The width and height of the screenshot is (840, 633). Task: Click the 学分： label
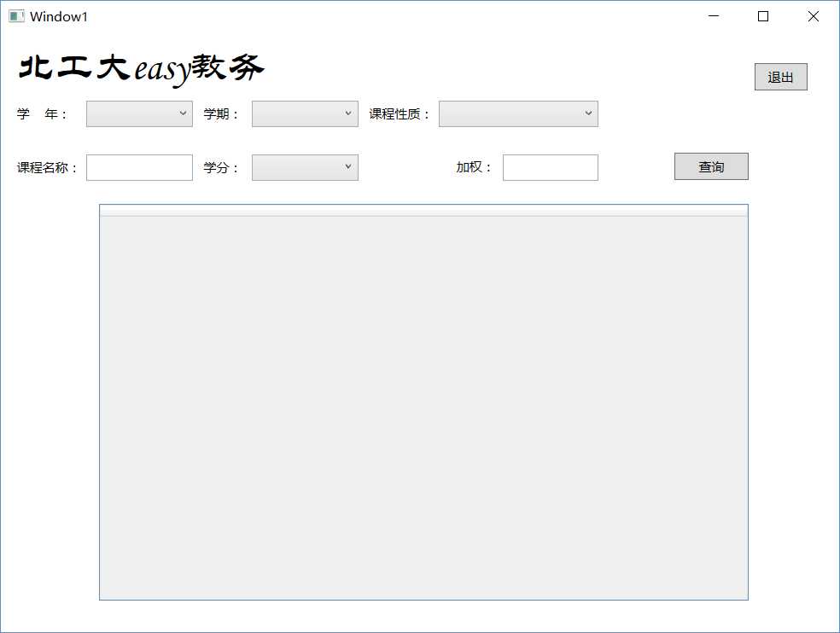pos(221,167)
